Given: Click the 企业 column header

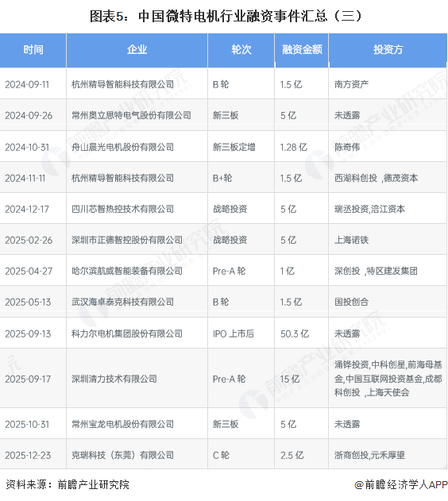Looking at the screenshot, I should pos(137,50).
